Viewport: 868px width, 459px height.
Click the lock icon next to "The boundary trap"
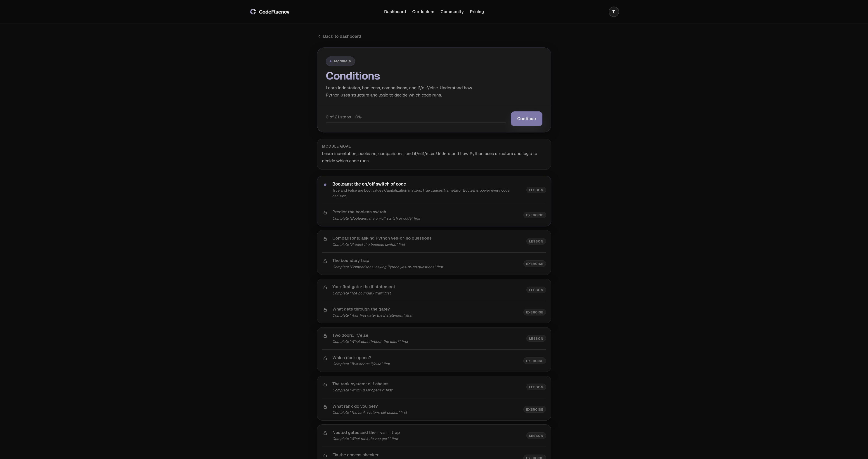[325, 261]
